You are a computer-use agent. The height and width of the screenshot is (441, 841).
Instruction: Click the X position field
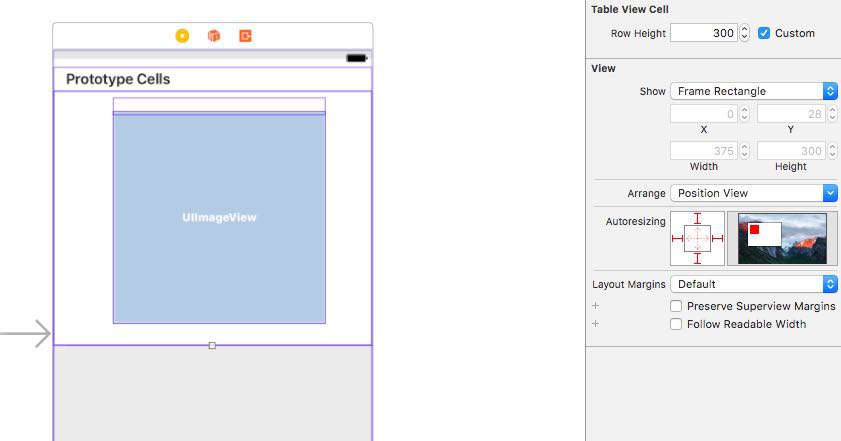(704, 114)
